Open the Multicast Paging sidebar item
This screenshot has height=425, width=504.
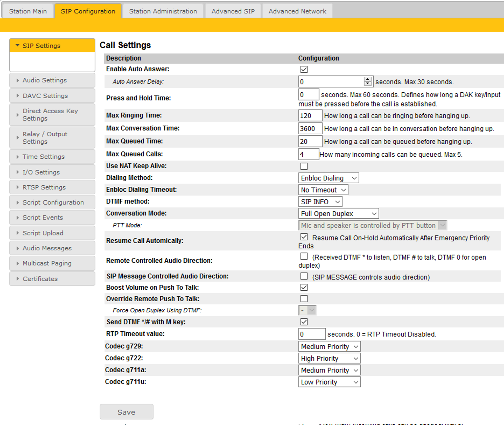point(52,263)
